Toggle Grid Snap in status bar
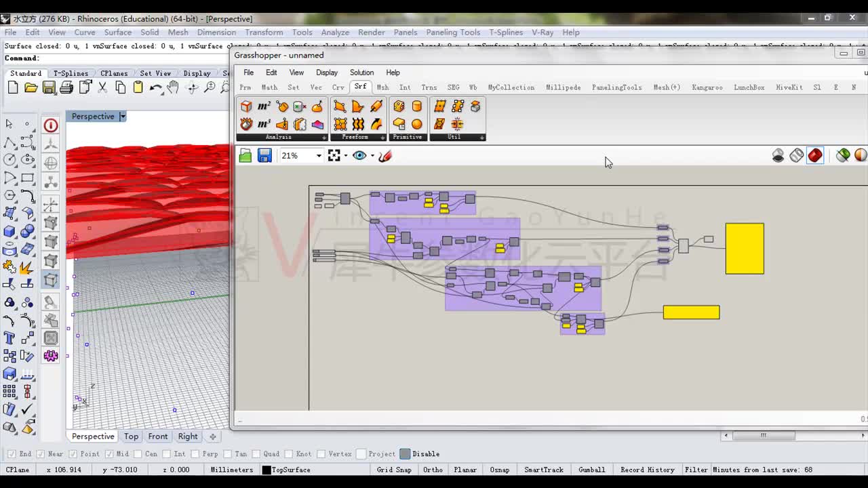 point(394,470)
